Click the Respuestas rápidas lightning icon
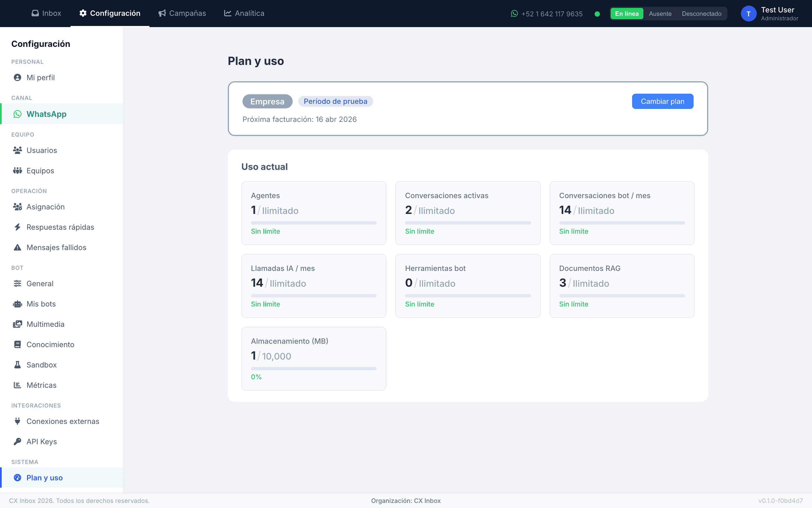Image resolution: width=812 pixels, height=508 pixels. 17,227
